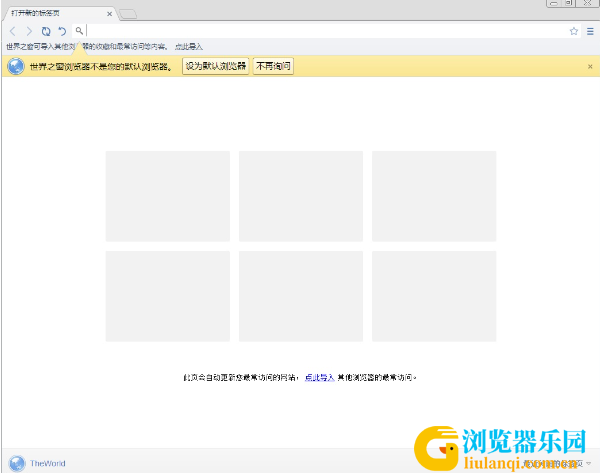
Task: Click 点此导入 link in the bookmarks bar
Action: [189, 47]
